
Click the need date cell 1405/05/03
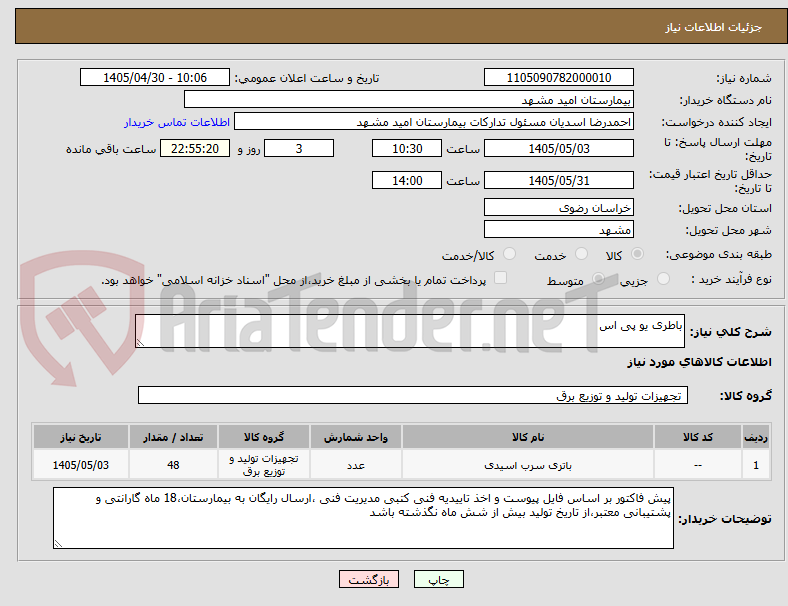coord(81,465)
